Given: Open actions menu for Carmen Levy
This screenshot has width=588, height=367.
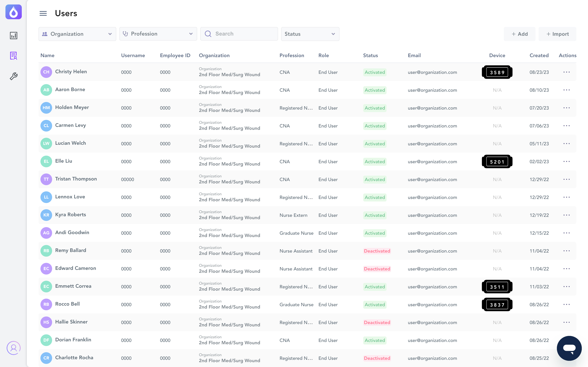Looking at the screenshot, I should coord(566,126).
